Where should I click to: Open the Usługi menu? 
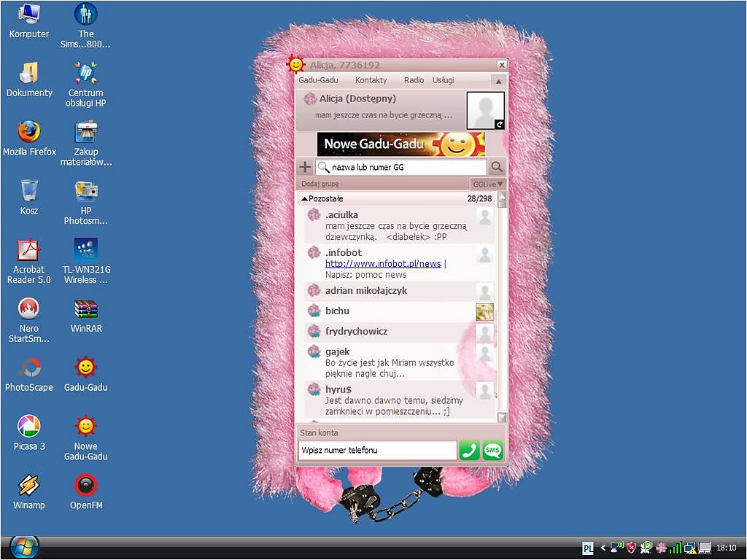pos(443,80)
